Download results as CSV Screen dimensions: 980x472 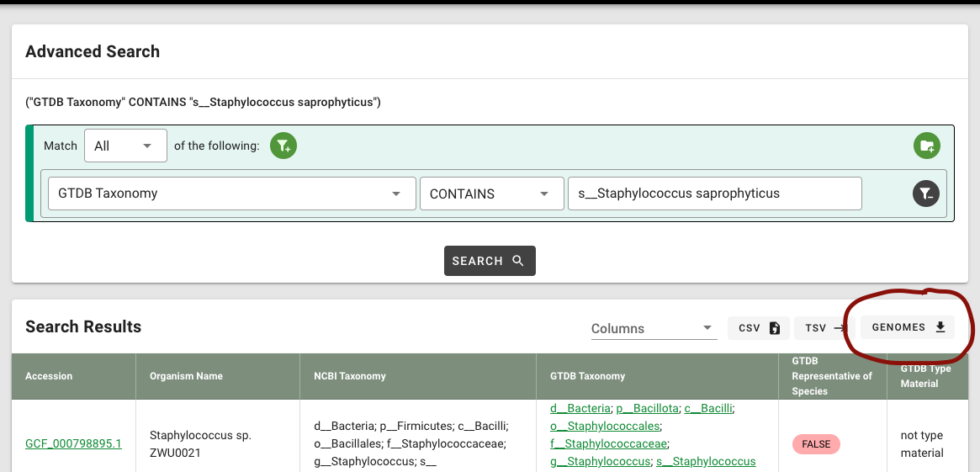point(759,328)
